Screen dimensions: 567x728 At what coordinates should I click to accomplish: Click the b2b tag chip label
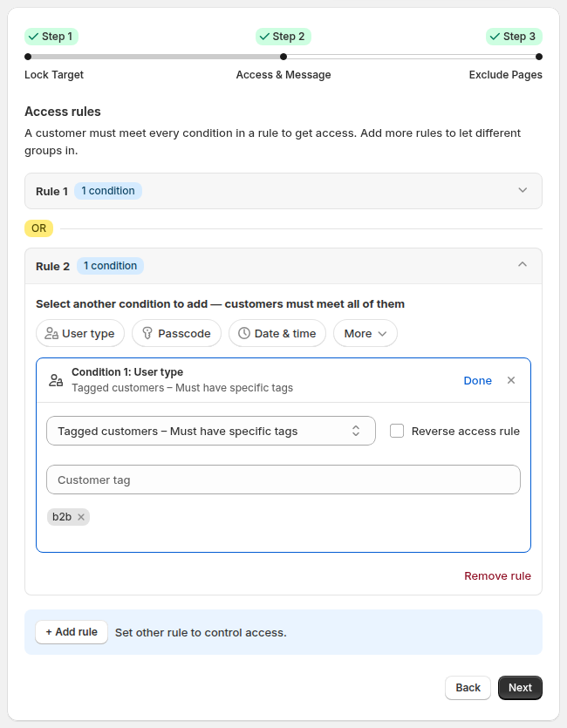[x=62, y=517]
